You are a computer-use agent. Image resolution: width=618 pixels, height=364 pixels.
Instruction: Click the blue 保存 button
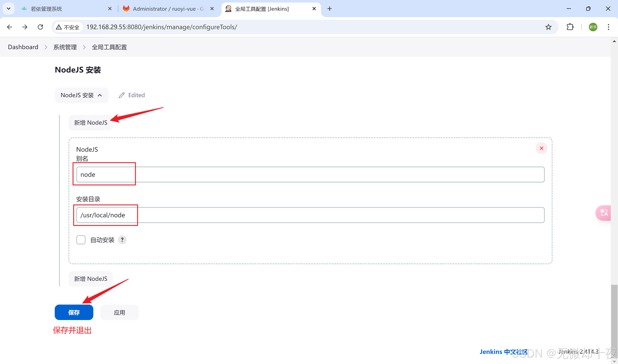coord(74,312)
